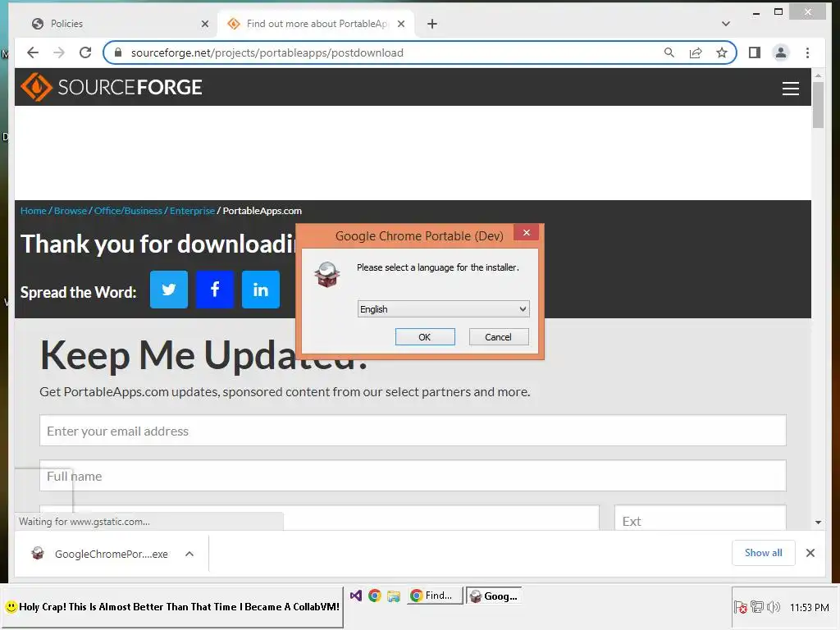Close the Policies tab
Viewport: 840px width, 630px height.
click(204, 24)
